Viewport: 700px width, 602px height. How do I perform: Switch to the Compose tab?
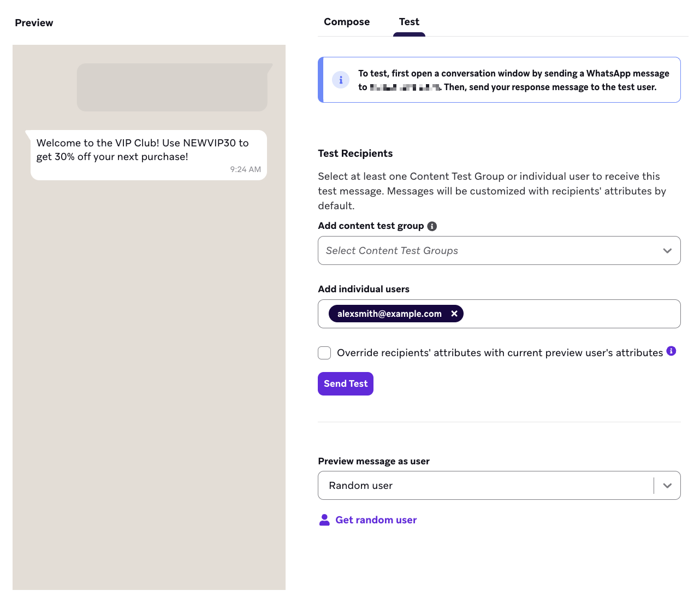(x=347, y=22)
